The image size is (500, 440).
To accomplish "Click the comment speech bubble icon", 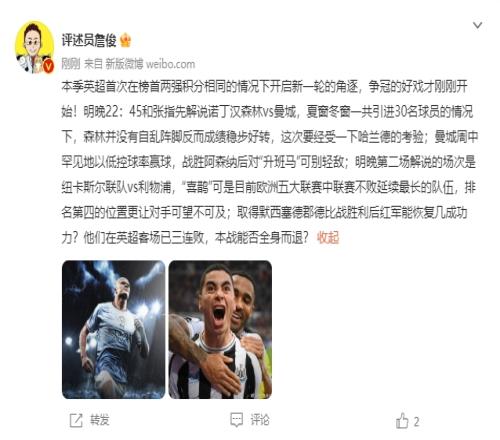I will click(237, 420).
